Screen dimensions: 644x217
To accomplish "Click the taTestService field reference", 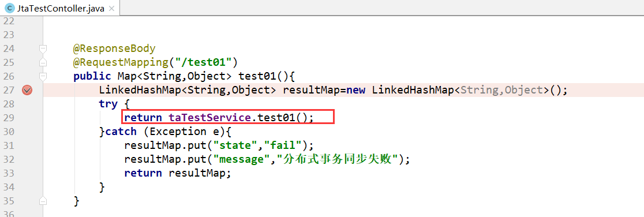I will coord(210,118).
